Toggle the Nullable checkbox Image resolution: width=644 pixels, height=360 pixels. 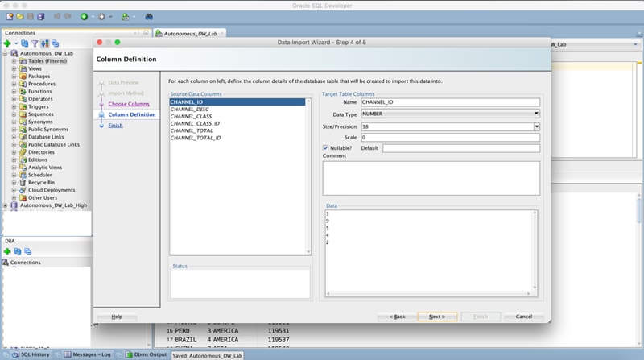pos(326,148)
